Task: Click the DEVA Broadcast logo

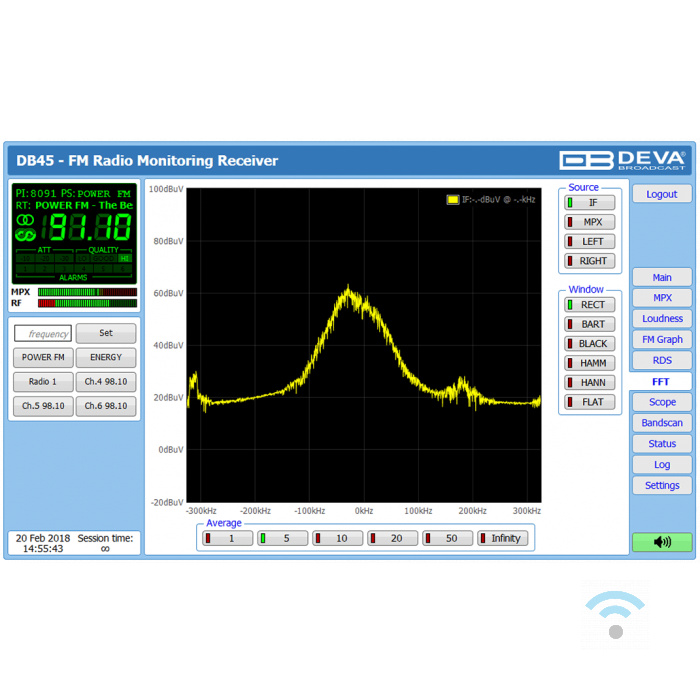Action: coord(621,160)
